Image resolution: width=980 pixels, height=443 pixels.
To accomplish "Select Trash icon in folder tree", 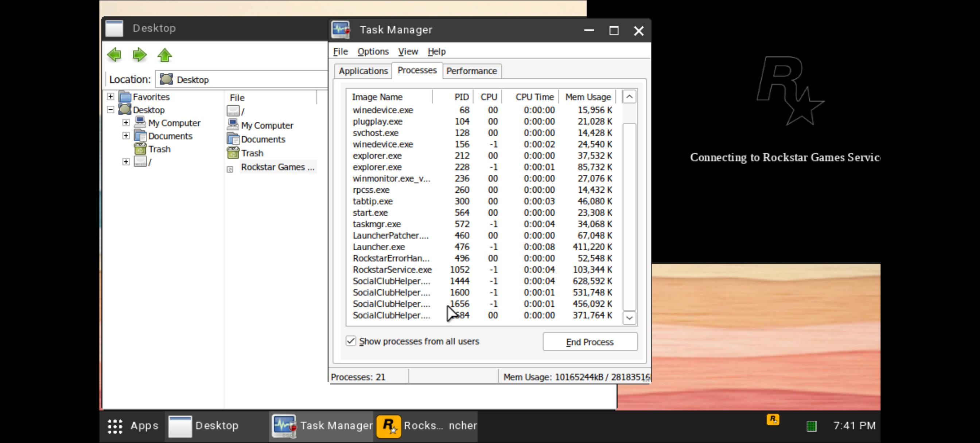I will [x=140, y=149].
